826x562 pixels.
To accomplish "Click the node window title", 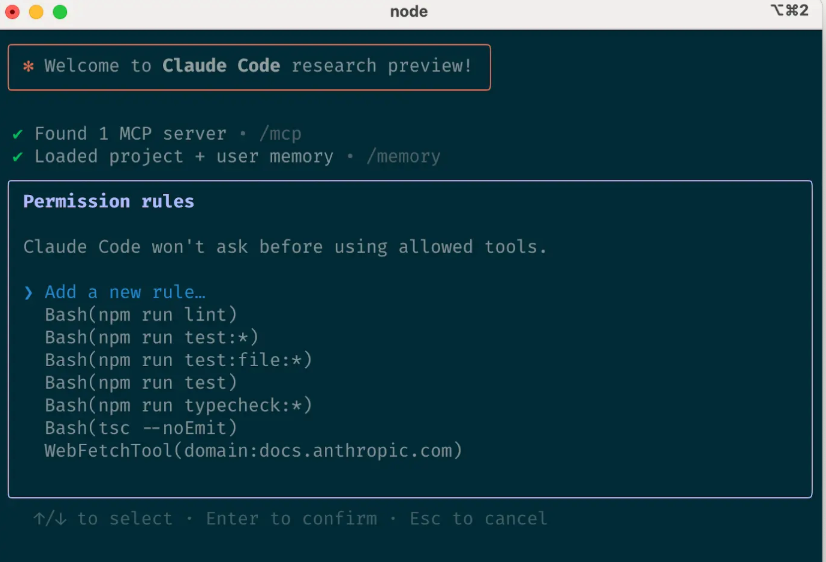I will (409, 12).
